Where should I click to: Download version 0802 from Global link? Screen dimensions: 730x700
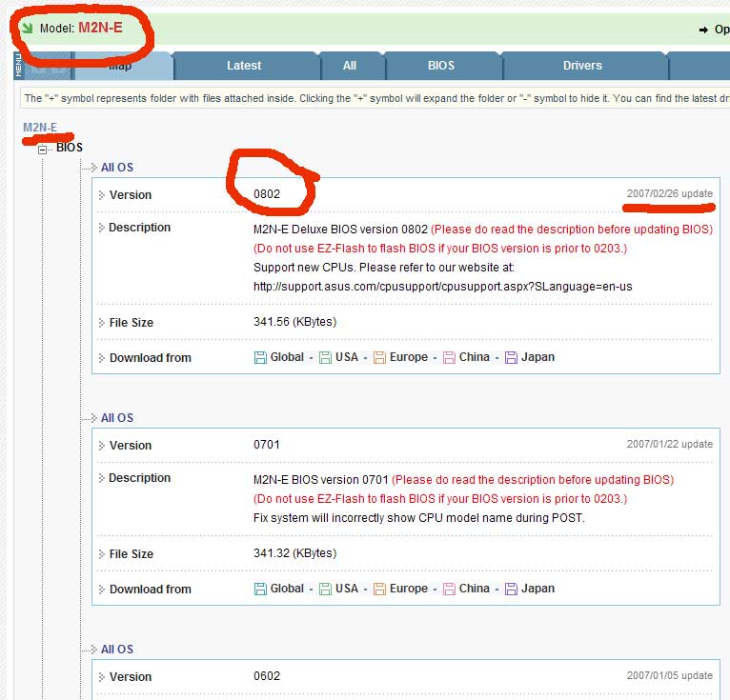pyautogui.click(x=287, y=357)
